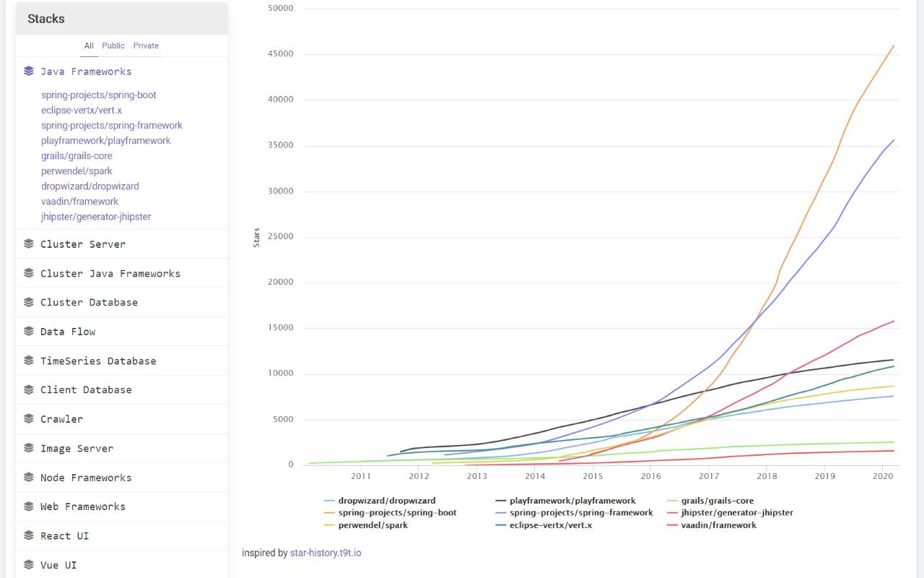924x578 pixels.
Task: Click the stack icon next to Crawler
Action: point(29,419)
